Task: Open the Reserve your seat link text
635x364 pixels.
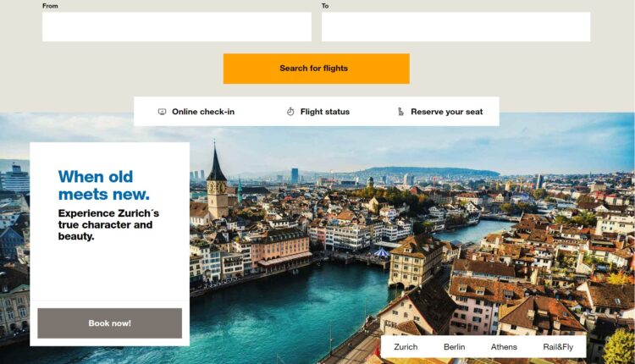Action: 447,112
